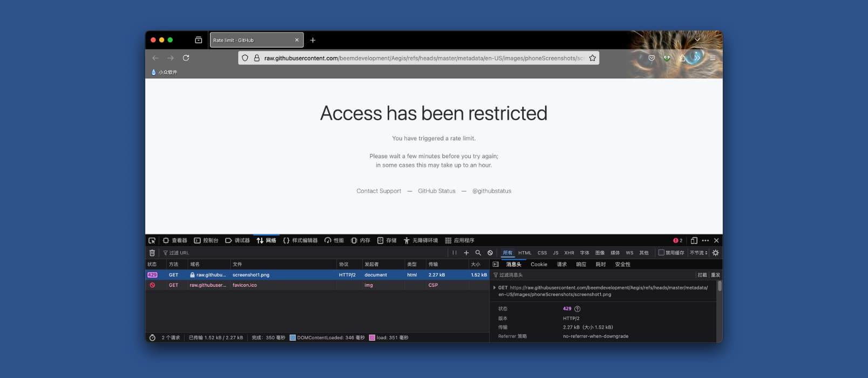The image size is (868, 378).
Task: Filter requests by 所有 type
Action: [507, 253]
